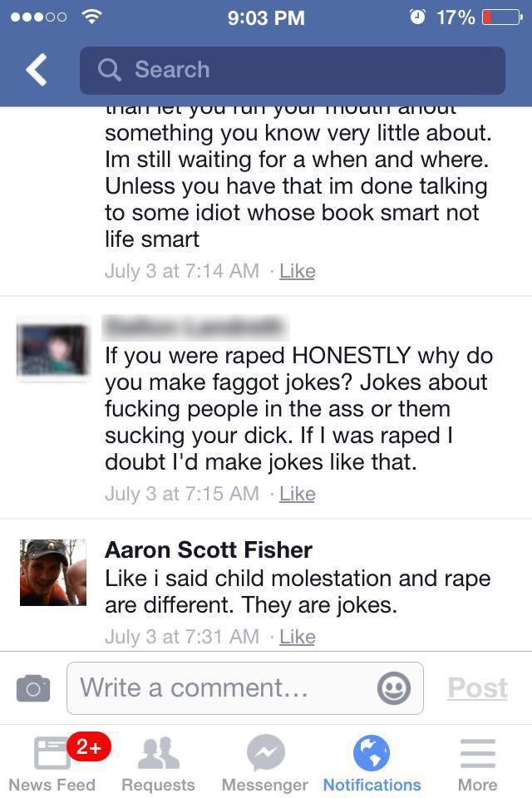Focus the Write a comment field

(245, 688)
